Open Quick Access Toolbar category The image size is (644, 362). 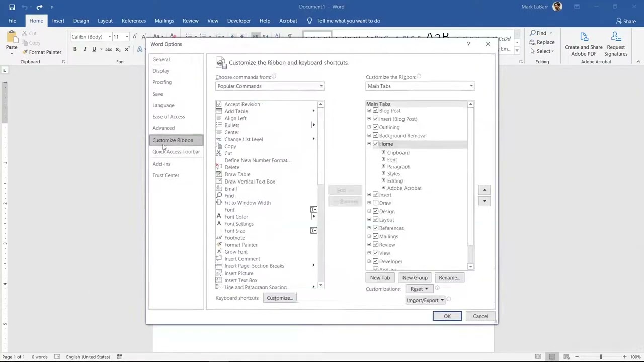point(176,152)
